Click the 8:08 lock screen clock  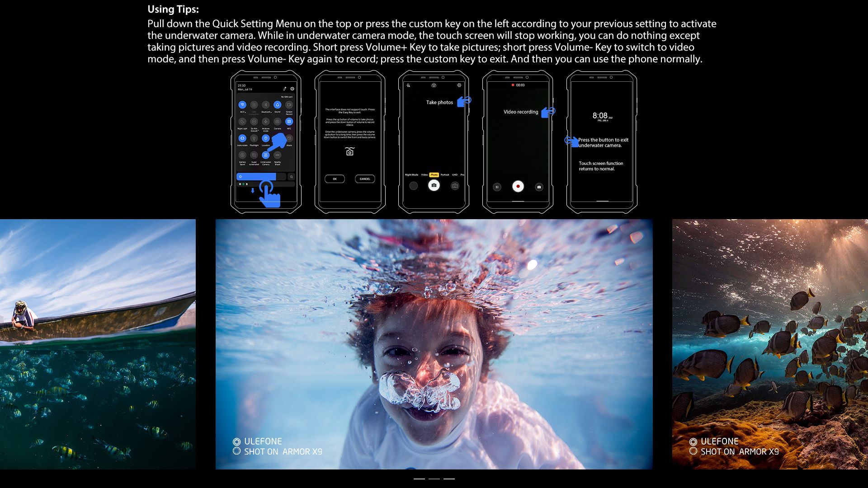[600, 116]
